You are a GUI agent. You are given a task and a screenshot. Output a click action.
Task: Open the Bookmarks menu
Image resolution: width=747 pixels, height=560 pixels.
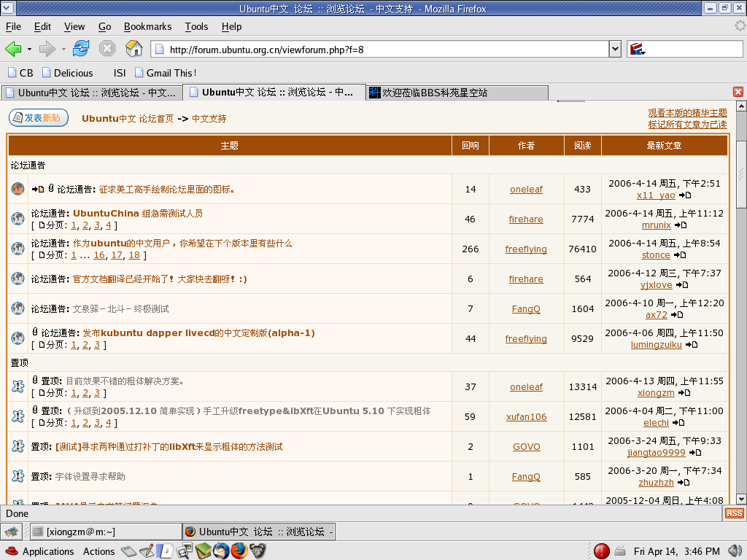(147, 27)
